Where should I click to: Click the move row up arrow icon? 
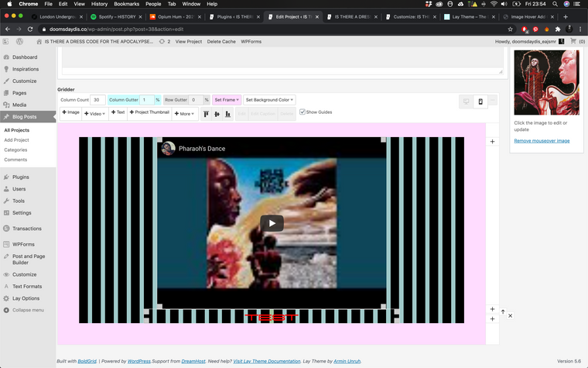pyautogui.click(x=502, y=312)
